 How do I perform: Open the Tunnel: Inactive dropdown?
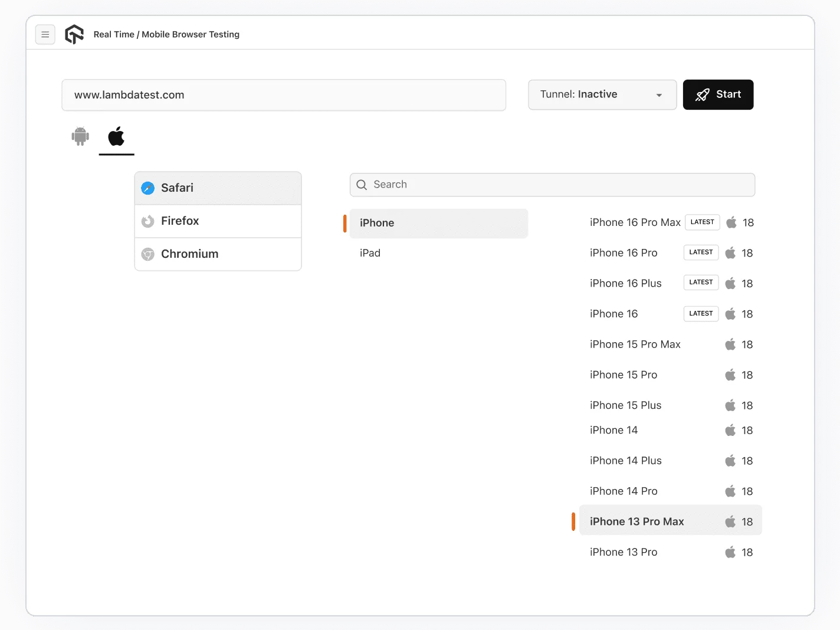(x=602, y=94)
